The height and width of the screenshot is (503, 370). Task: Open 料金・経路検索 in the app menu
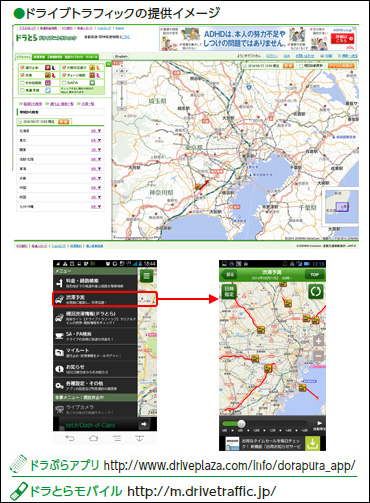click(x=95, y=283)
